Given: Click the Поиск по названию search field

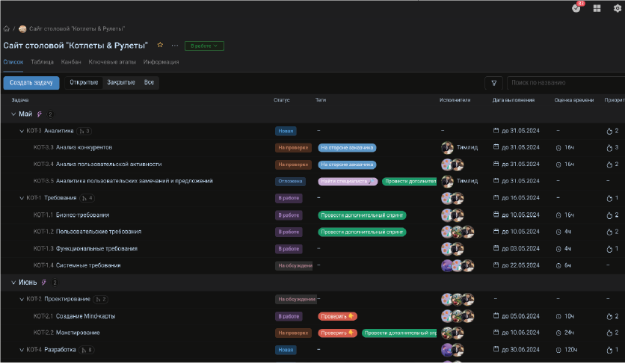Looking at the screenshot, I should [564, 83].
